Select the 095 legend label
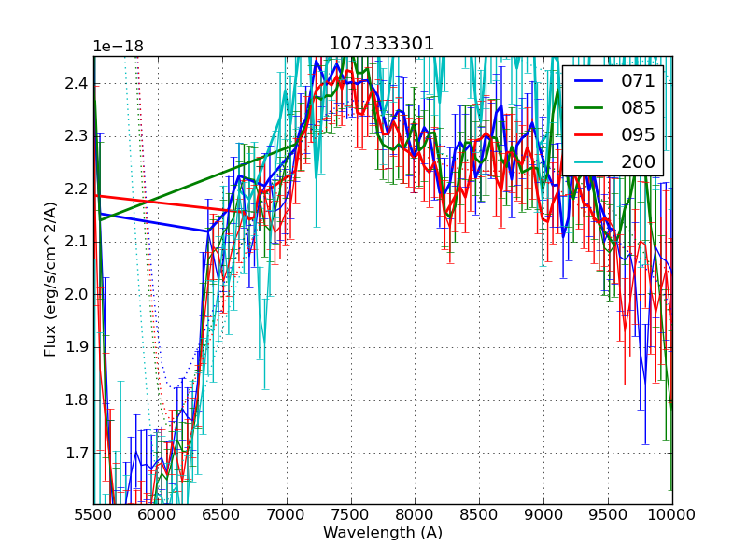747x560 pixels. (x=638, y=135)
